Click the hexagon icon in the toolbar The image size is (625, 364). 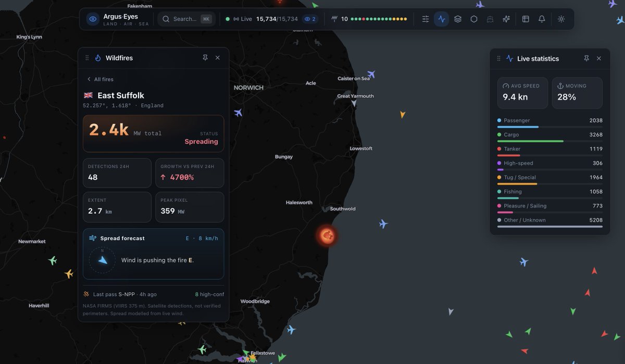point(474,19)
